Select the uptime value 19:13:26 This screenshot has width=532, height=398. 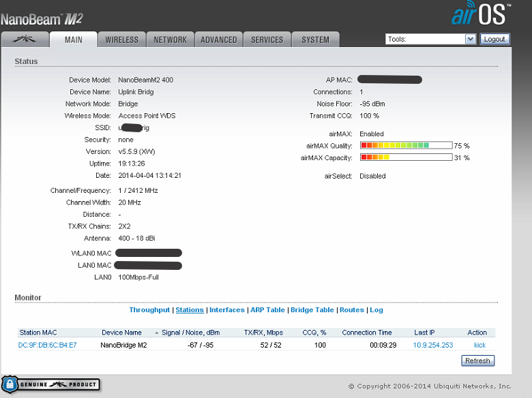coord(132,164)
